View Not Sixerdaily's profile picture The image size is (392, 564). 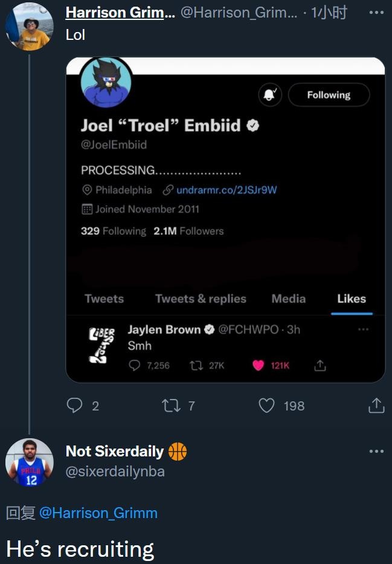point(30,462)
